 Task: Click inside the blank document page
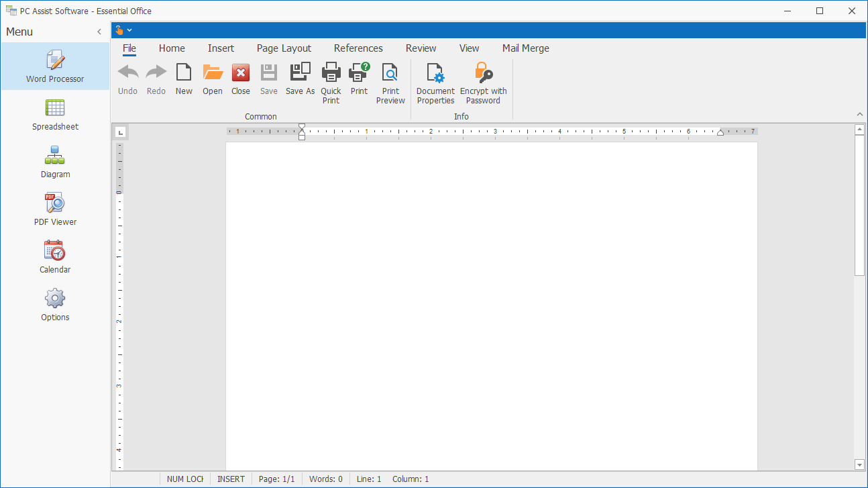point(492,306)
